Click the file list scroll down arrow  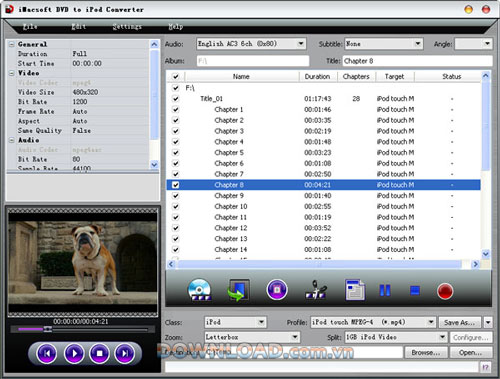tap(486, 254)
